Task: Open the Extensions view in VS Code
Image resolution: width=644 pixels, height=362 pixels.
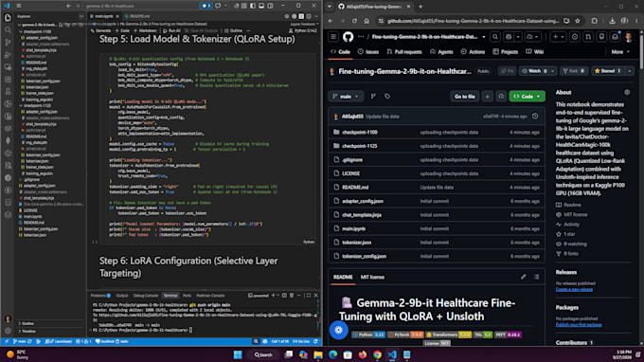Action: (x=8, y=80)
